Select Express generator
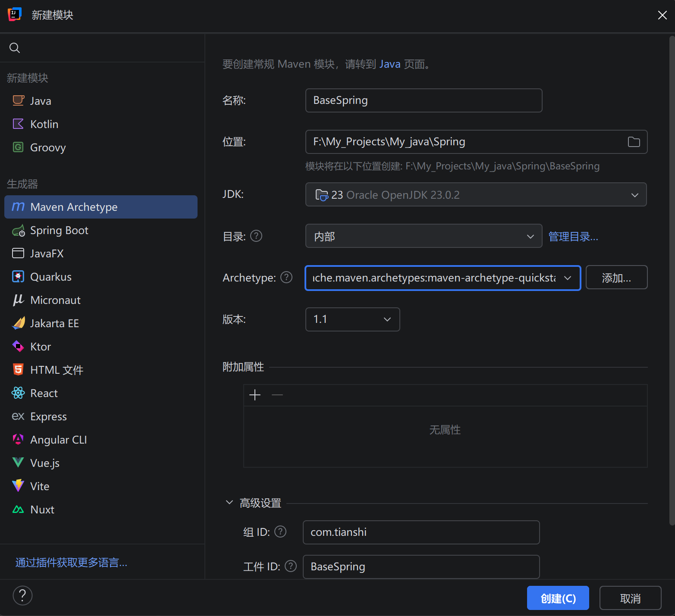The height and width of the screenshot is (616, 675). tap(101, 416)
